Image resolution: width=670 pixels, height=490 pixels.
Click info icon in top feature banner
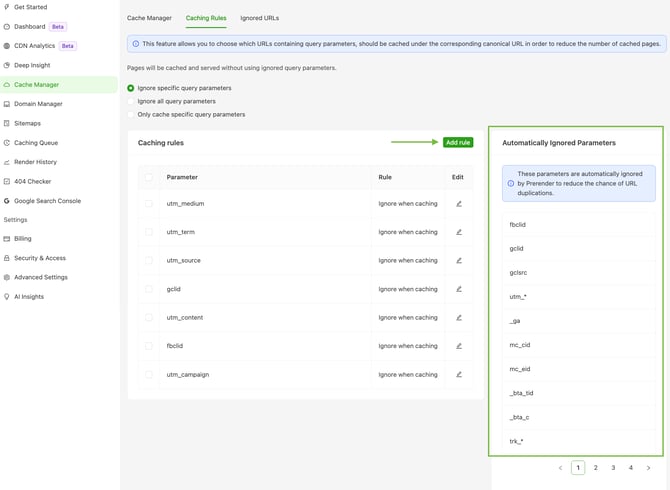click(x=135, y=44)
